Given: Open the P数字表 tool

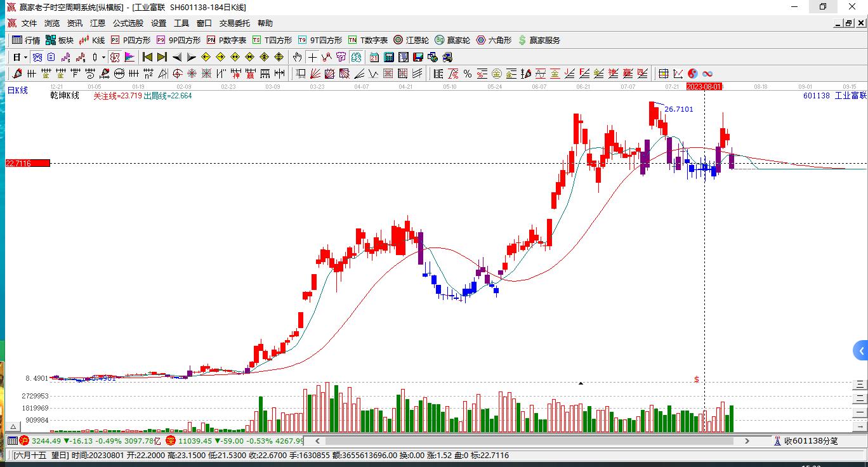Looking at the screenshot, I should [227, 40].
